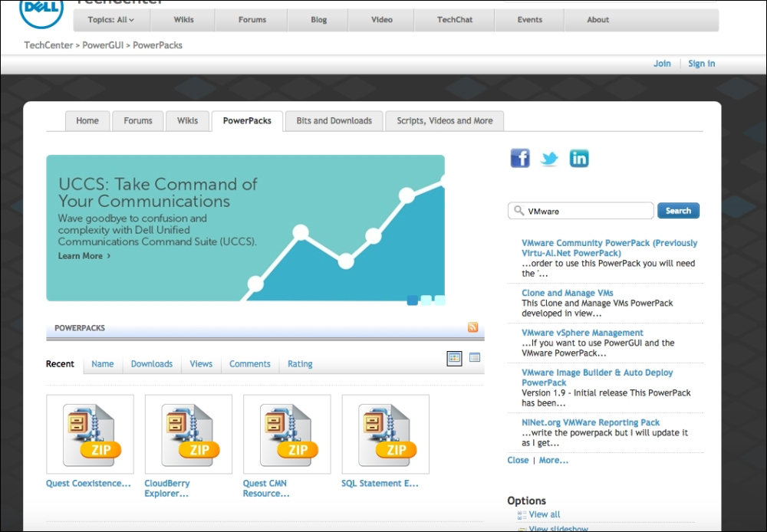Expand the Topics: All dropdown
Image resolution: width=767 pixels, height=532 pixels.
pos(110,20)
